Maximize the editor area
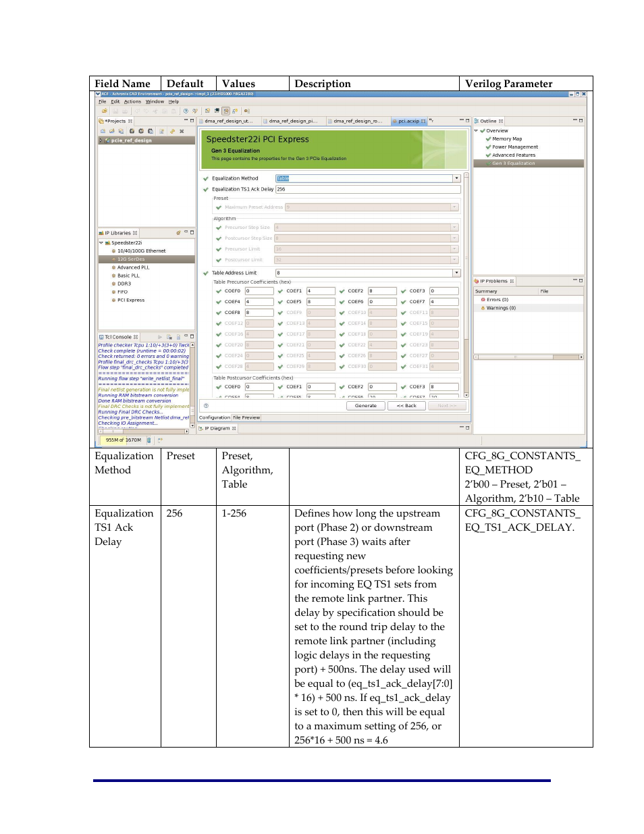 (468, 121)
